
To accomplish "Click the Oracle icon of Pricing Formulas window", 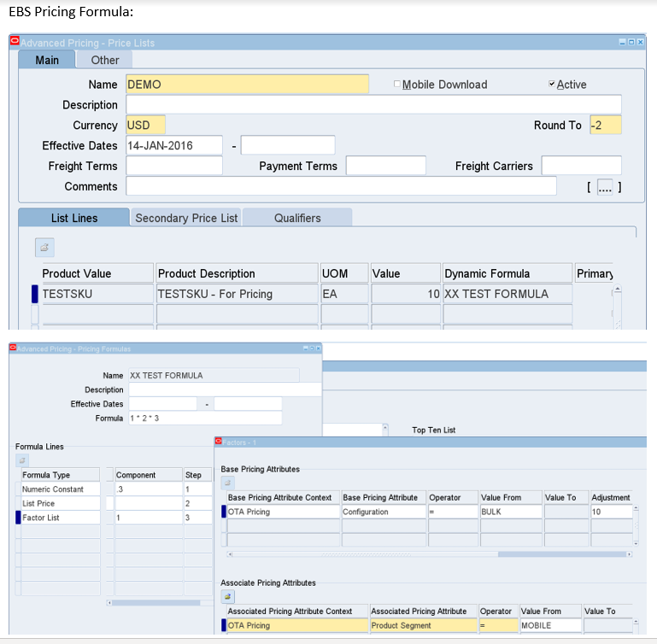I will (x=13, y=348).
